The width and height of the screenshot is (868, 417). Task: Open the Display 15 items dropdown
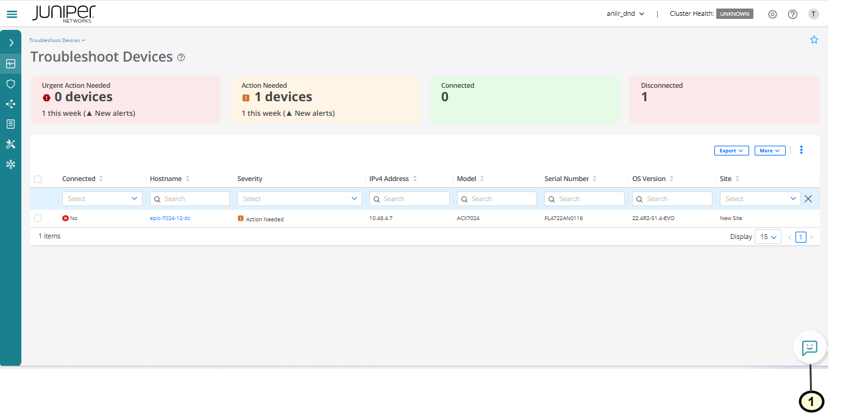(768, 237)
